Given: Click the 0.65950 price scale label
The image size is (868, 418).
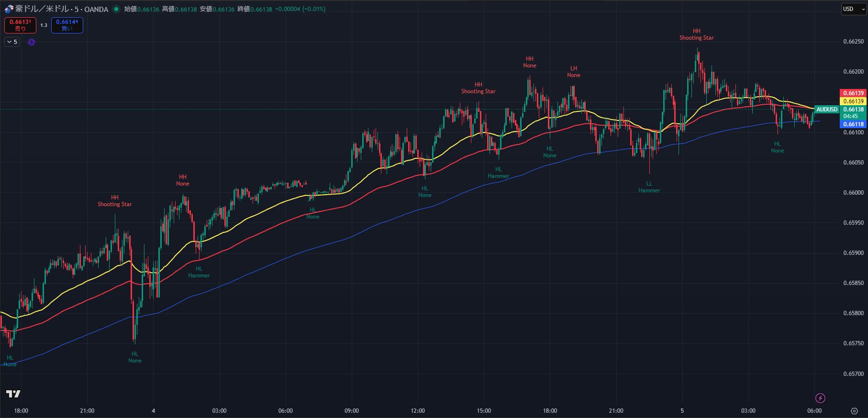Looking at the screenshot, I should coord(853,223).
